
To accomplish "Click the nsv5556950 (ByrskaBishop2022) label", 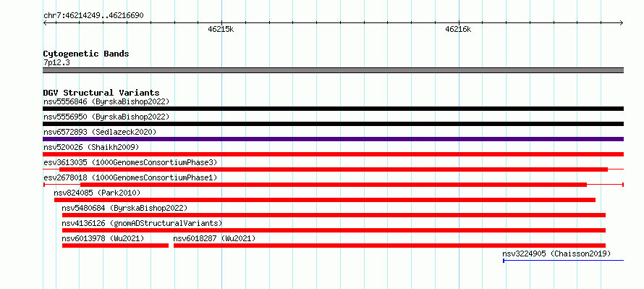I will pos(106,117).
